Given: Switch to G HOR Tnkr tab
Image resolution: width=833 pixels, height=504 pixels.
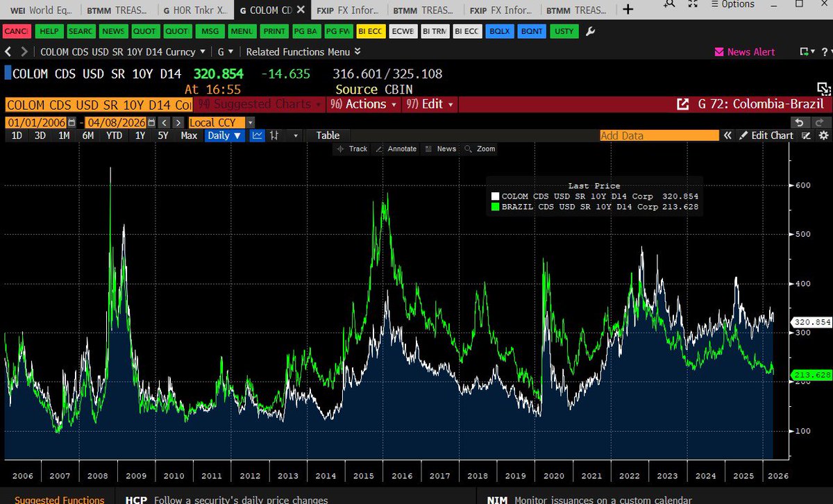Looking at the screenshot, I should pos(196,10).
